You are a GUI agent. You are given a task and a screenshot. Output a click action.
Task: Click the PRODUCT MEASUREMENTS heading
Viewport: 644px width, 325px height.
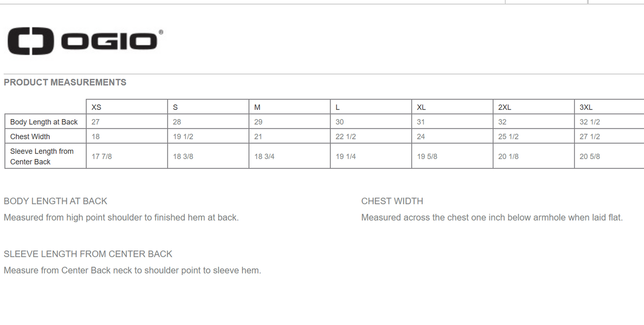click(65, 82)
